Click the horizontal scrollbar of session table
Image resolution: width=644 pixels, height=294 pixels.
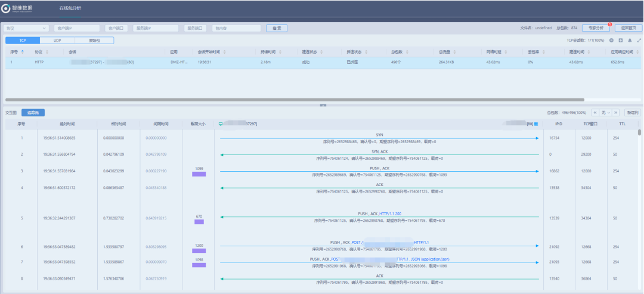tap(295, 100)
